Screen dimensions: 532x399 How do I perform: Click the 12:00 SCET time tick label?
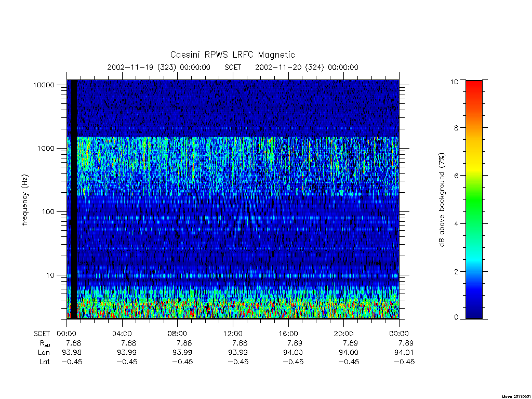coord(233,334)
